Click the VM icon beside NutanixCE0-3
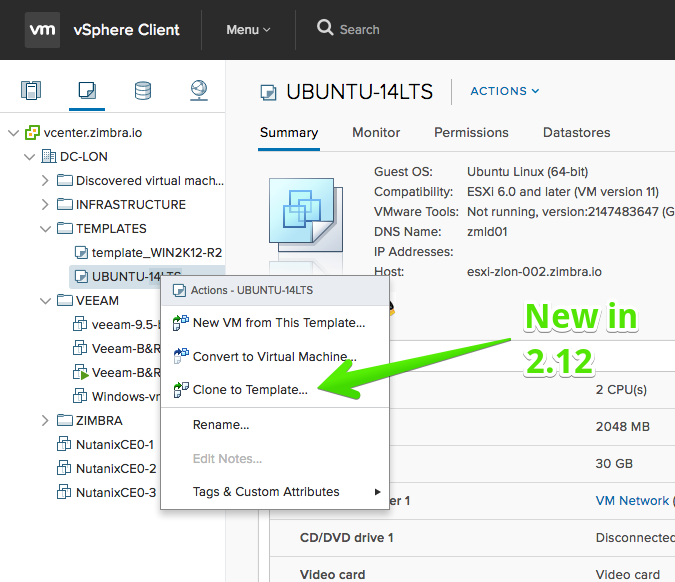 click(64, 492)
